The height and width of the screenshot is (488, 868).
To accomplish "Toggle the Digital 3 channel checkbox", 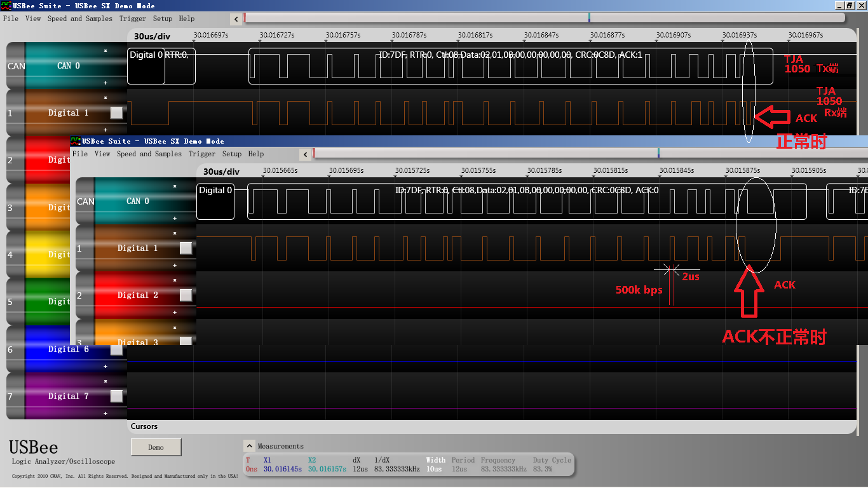I will [186, 340].
